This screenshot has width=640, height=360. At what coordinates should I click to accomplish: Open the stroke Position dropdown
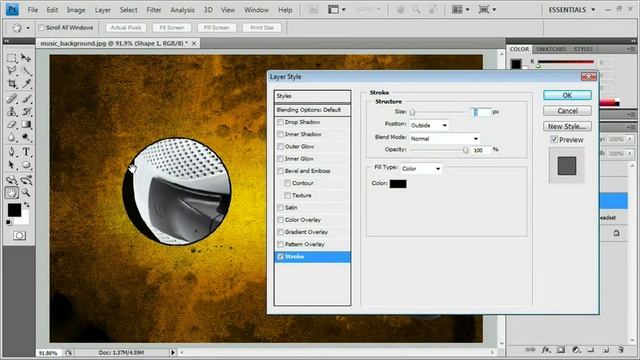pos(429,125)
